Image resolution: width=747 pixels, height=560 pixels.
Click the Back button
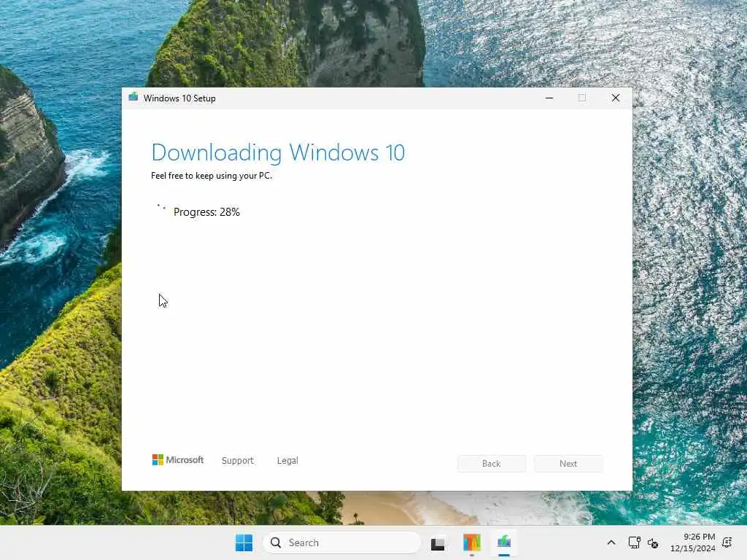492,463
